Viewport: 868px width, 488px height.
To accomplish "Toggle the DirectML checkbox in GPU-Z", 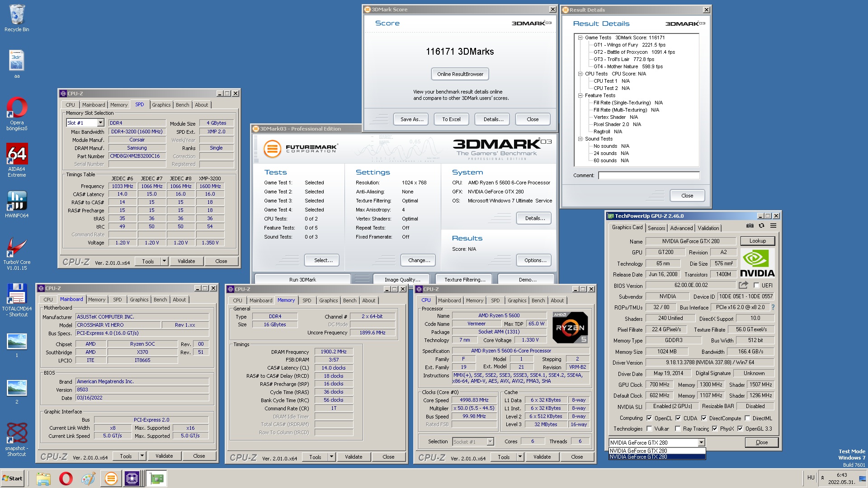I will 747,418.
